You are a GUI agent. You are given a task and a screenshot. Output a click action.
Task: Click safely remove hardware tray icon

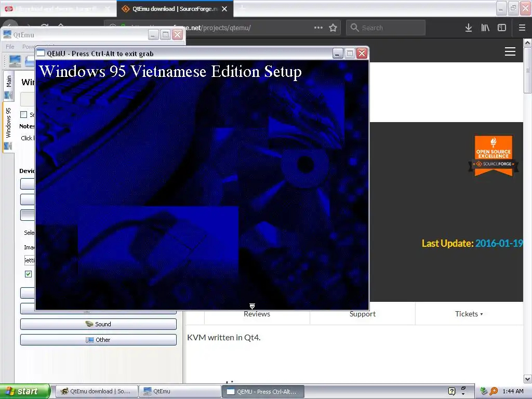coord(484,391)
